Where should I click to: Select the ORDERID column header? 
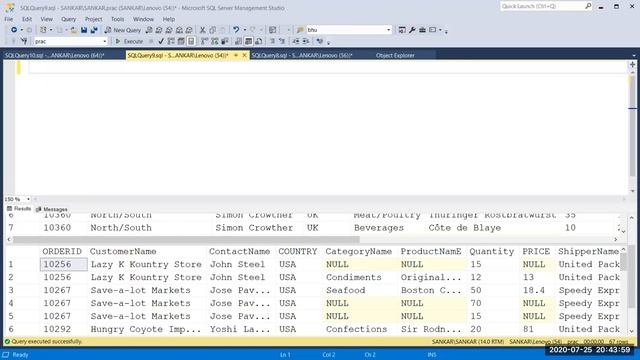point(62,251)
